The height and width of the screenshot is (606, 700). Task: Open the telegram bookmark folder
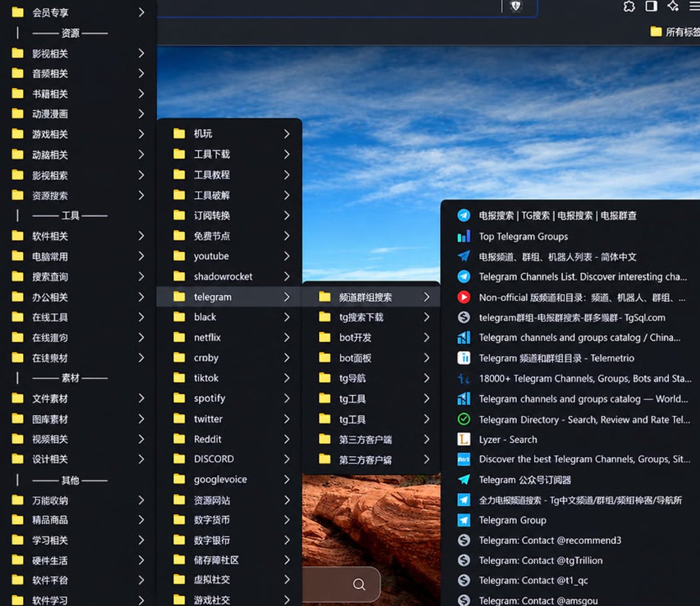[229, 297]
